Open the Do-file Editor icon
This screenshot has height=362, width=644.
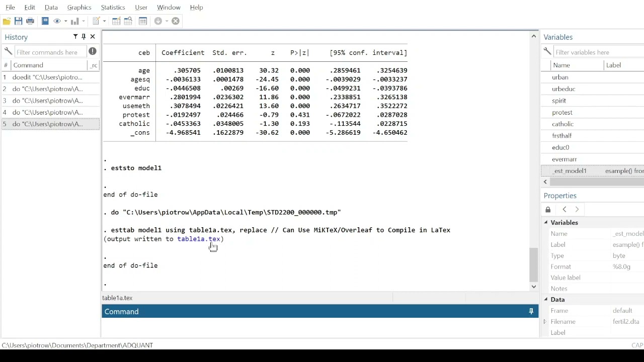point(96,21)
